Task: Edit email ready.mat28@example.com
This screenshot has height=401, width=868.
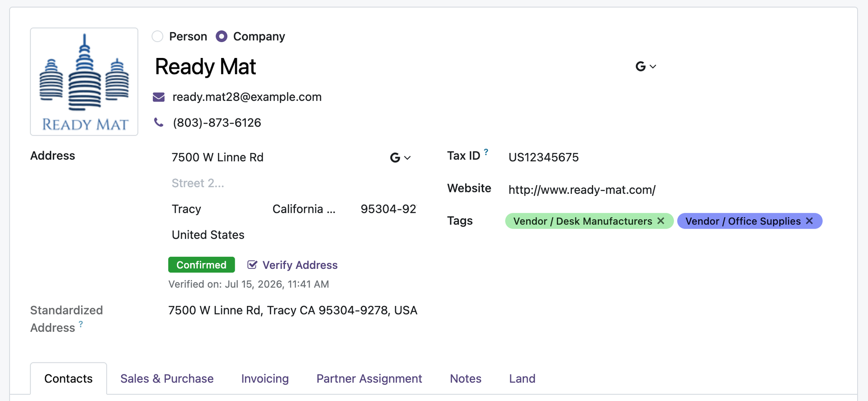Action: pos(247,97)
